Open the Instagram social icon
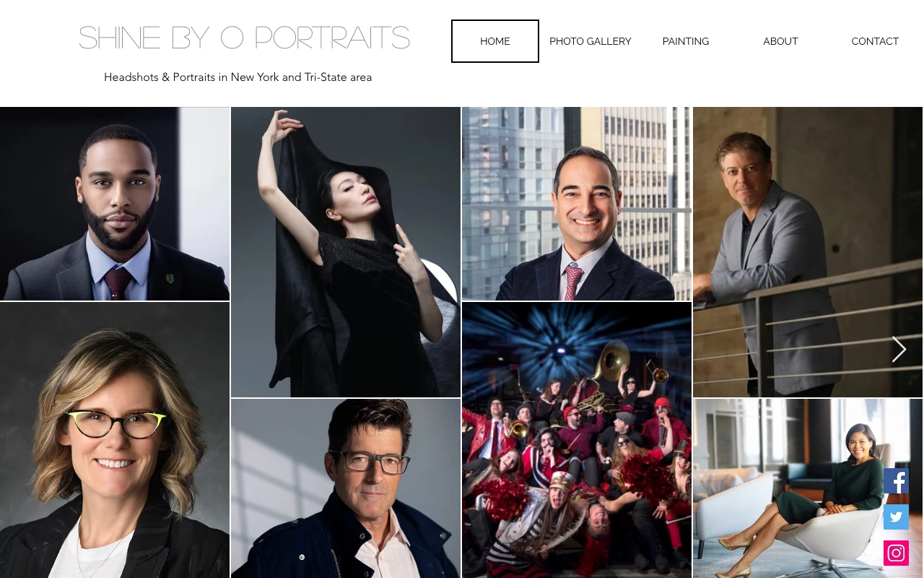The height and width of the screenshot is (578, 924). [x=896, y=553]
